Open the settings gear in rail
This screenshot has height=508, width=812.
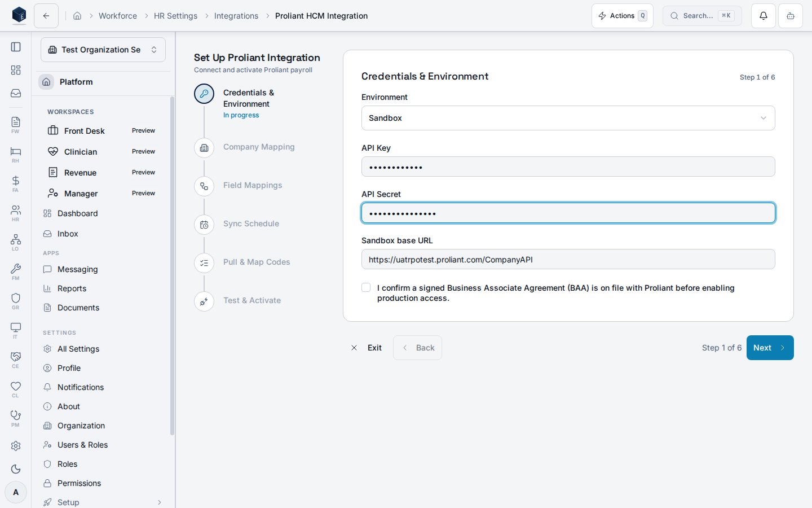(16, 446)
